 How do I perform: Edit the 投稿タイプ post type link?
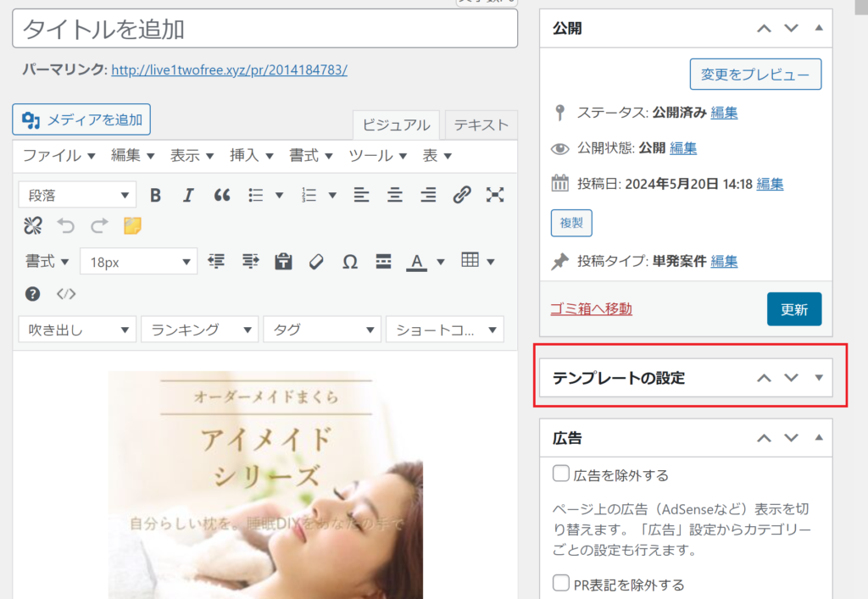[724, 261]
